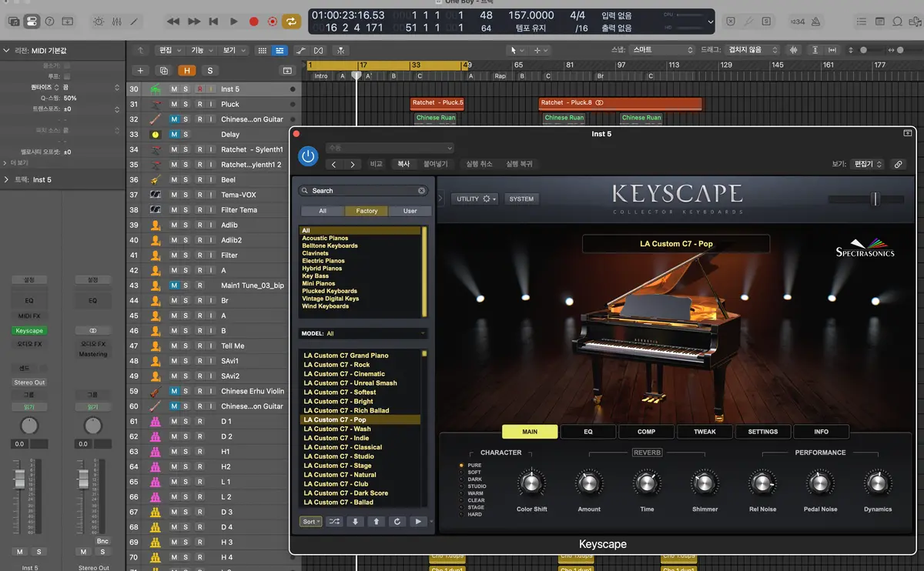Select the All patch filter tab

323,211
